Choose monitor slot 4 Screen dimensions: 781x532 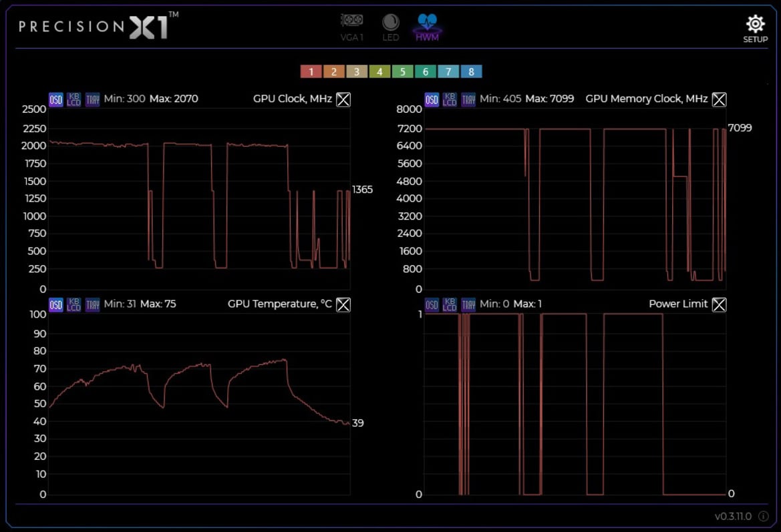[x=379, y=71]
